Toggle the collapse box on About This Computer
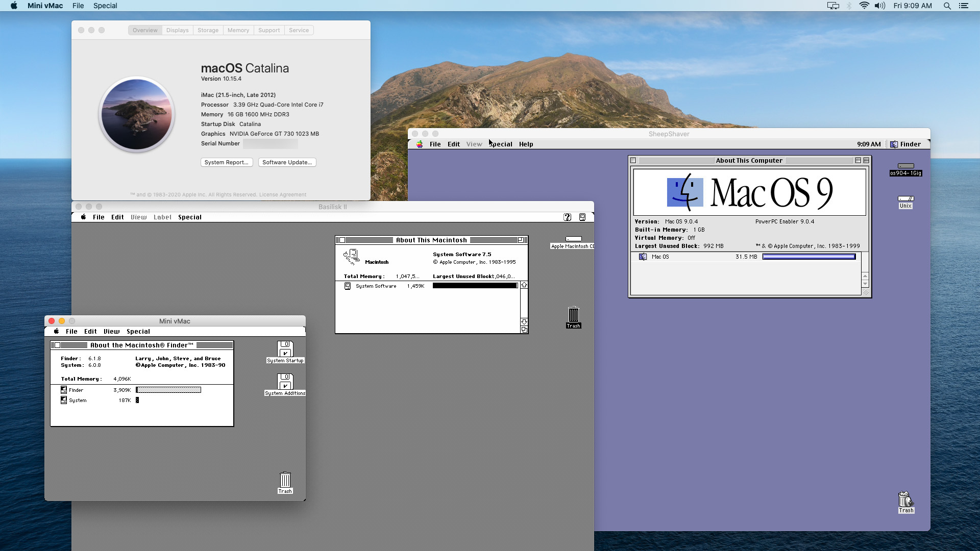 click(x=866, y=160)
